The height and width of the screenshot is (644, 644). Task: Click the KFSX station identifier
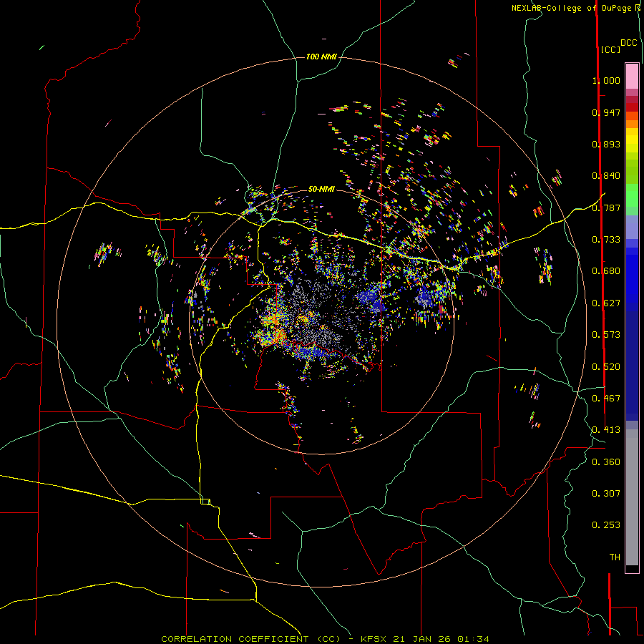pyautogui.click(x=374, y=639)
